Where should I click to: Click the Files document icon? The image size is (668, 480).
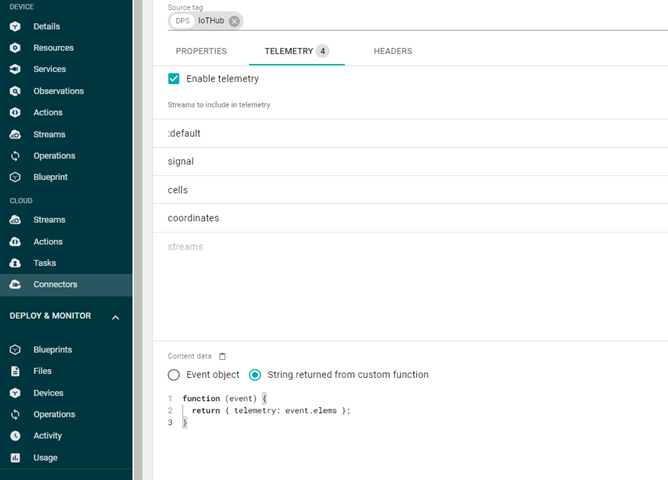click(x=15, y=371)
